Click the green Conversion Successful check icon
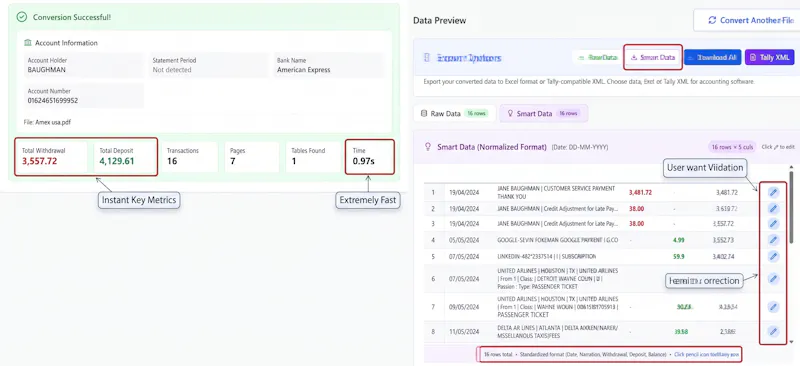The width and height of the screenshot is (800, 366). (21, 17)
